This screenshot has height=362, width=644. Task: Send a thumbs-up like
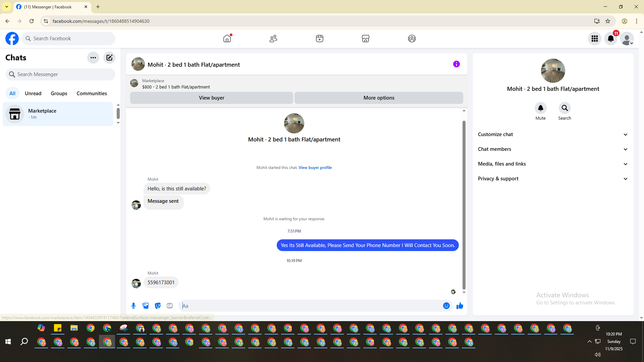460,306
